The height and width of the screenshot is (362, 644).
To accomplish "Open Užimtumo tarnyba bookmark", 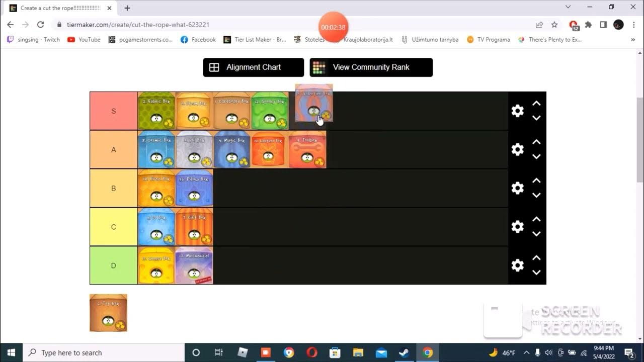I will point(430,40).
